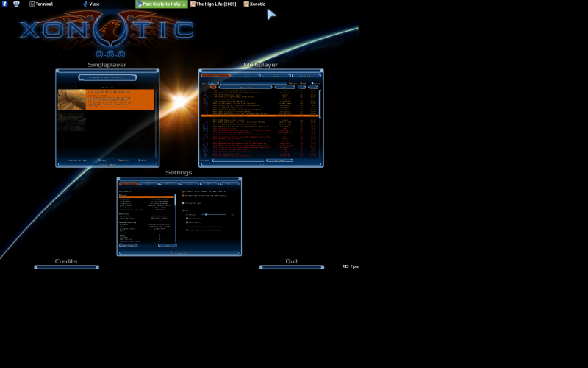Open the blue system menu icon in taskbar
Image resolution: width=588 pixels, height=368 pixels.
[4, 4]
